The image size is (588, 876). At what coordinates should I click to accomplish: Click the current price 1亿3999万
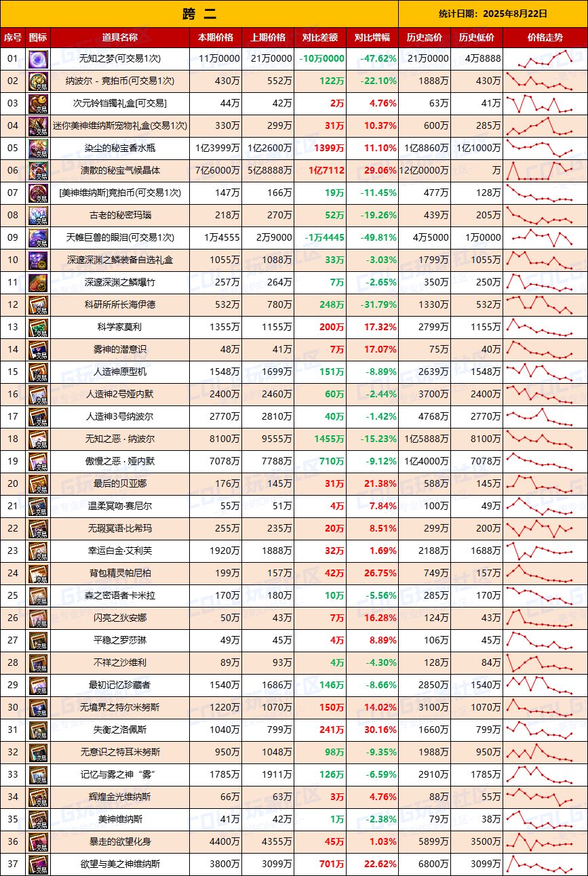pyautogui.click(x=218, y=148)
